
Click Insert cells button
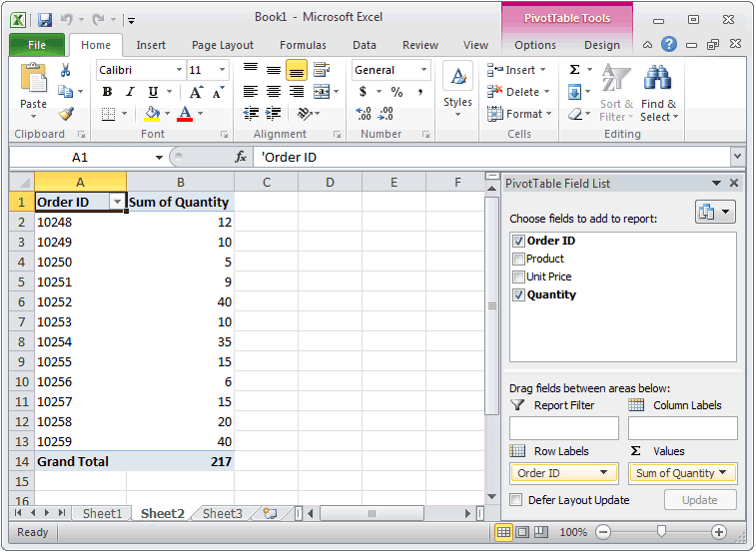(517, 70)
